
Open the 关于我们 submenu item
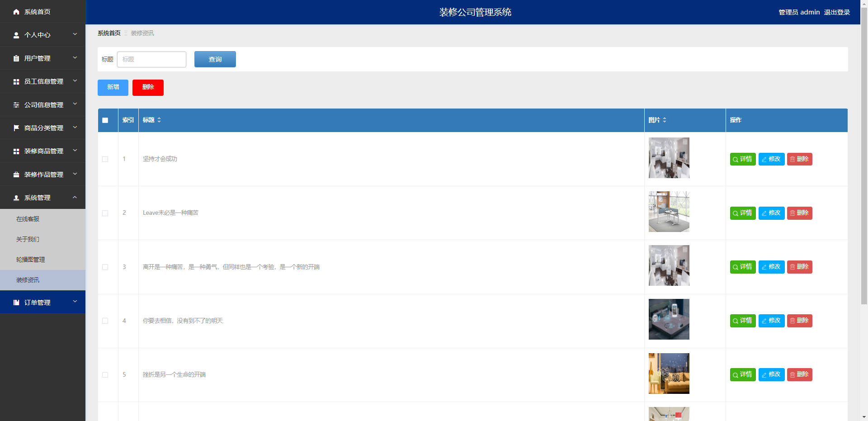pyautogui.click(x=42, y=239)
